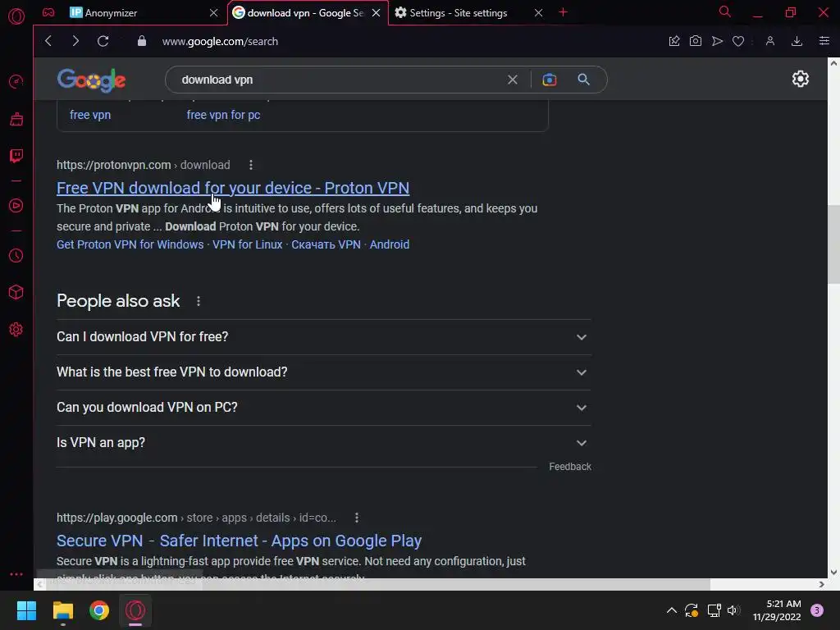Click in the Google search text box
Screen dimensions: 840x630
[337, 80]
